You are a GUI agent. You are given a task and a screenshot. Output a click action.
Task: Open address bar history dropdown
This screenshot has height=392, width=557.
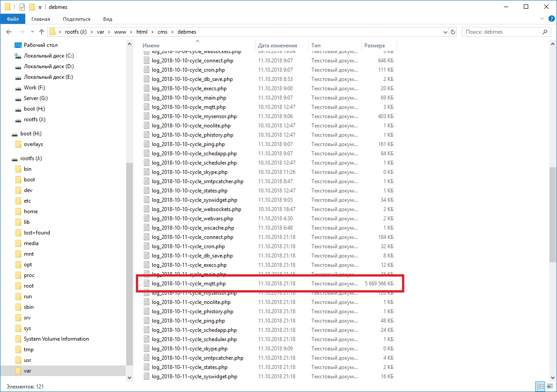(x=445, y=32)
